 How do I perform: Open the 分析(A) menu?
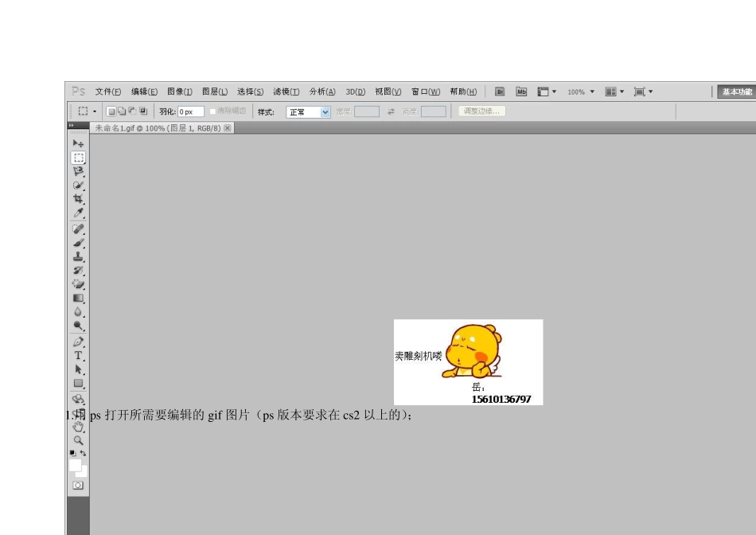[x=322, y=92]
